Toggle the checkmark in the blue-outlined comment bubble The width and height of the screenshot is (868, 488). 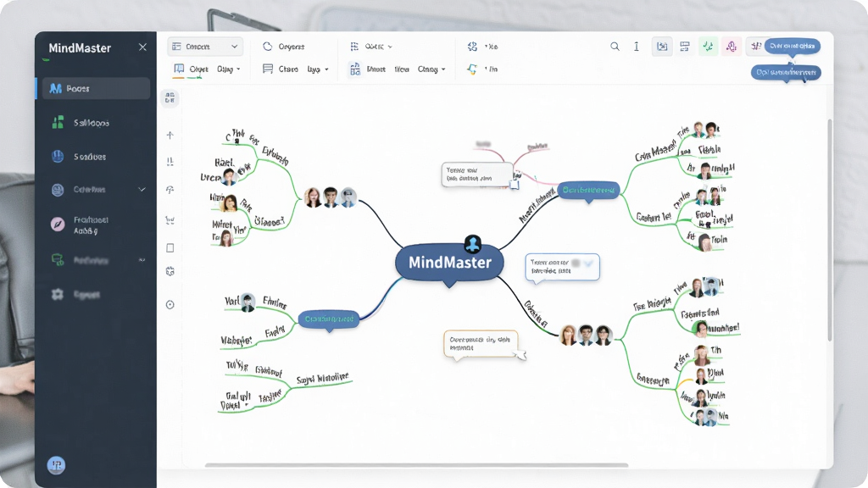[x=588, y=263]
